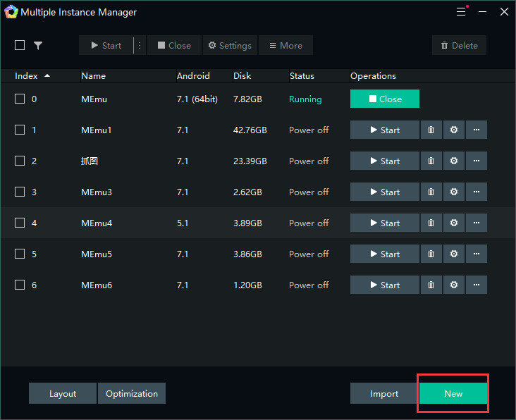Viewport: 516px width, 420px height.
Task: Open the hamburger menu in title bar
Action: [x=461, y=13]
